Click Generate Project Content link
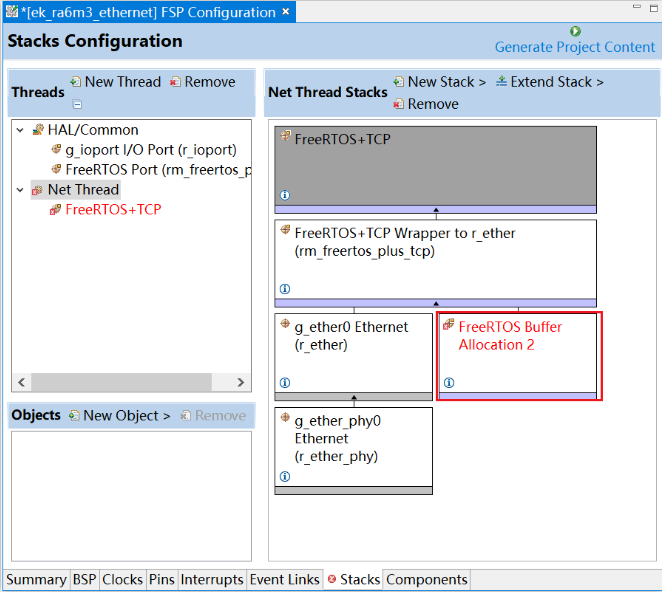This screenshot has width=662, height=592. (575, 47)
